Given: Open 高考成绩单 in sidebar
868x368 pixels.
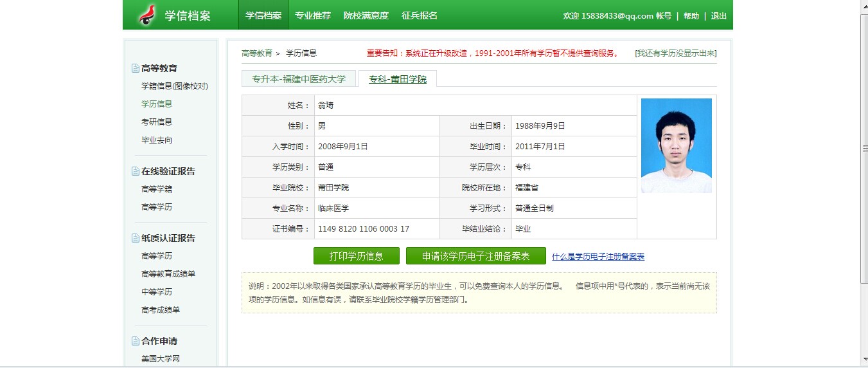Looking at the screenshot, I should (x=161, y=310).
